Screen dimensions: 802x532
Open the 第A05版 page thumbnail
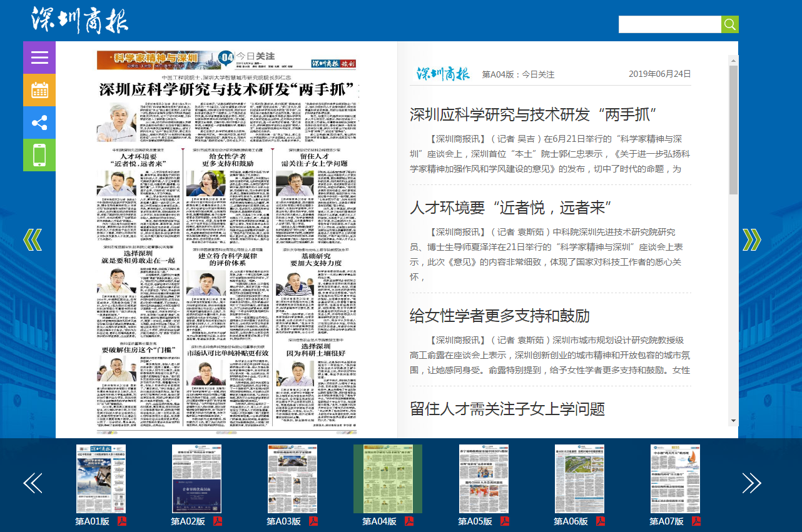(484, 479)
